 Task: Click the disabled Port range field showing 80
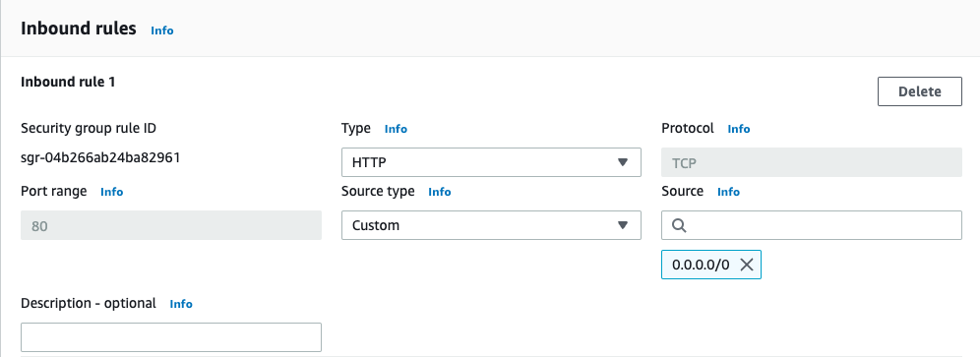click(x=171, y=225)
